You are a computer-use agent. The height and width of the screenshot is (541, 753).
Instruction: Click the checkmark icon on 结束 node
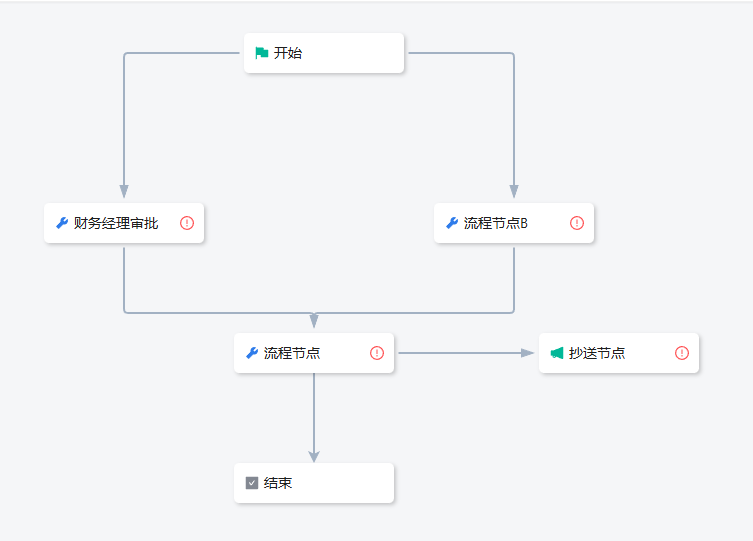point(252,483)
